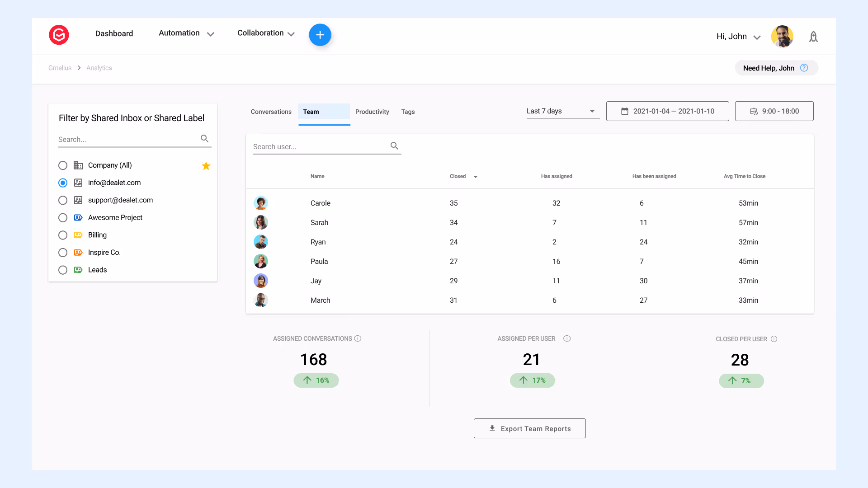This screenshot has height=488, width=868.
Task: Open the Dashboard menu item
Action: 114,33
